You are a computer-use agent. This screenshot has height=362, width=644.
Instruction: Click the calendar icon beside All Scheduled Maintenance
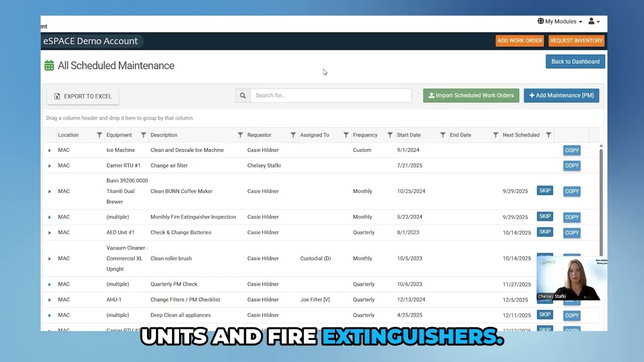point(49,65)
